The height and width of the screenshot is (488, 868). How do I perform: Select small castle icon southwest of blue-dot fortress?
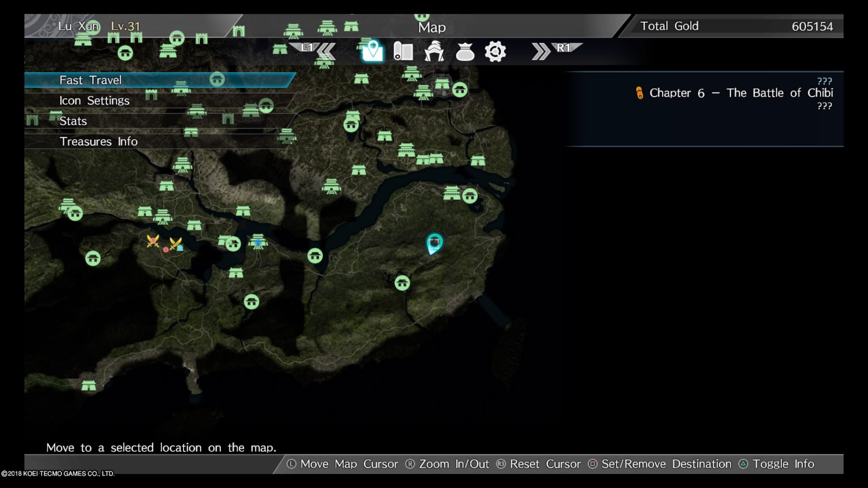point(236,273)
